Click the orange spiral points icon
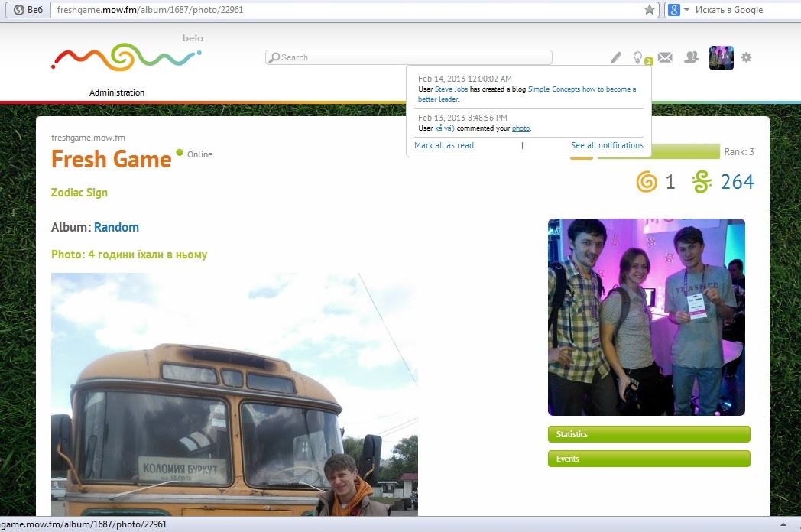 click(647, 181)
